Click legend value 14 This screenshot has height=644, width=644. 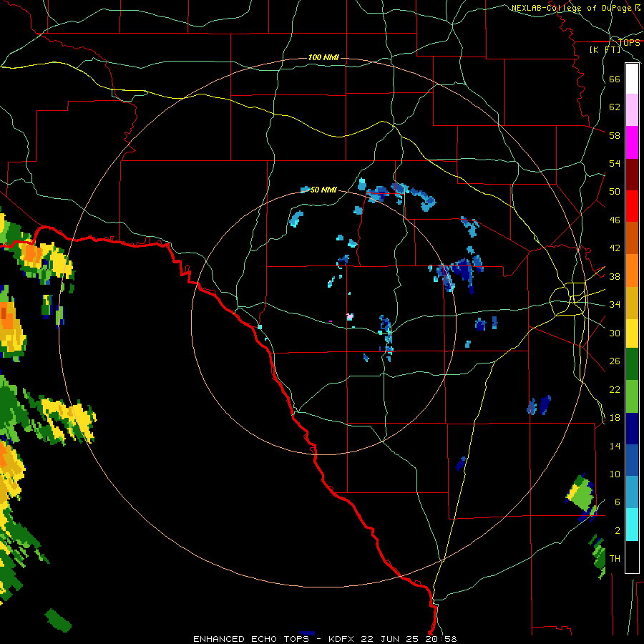tap(615, 446)
